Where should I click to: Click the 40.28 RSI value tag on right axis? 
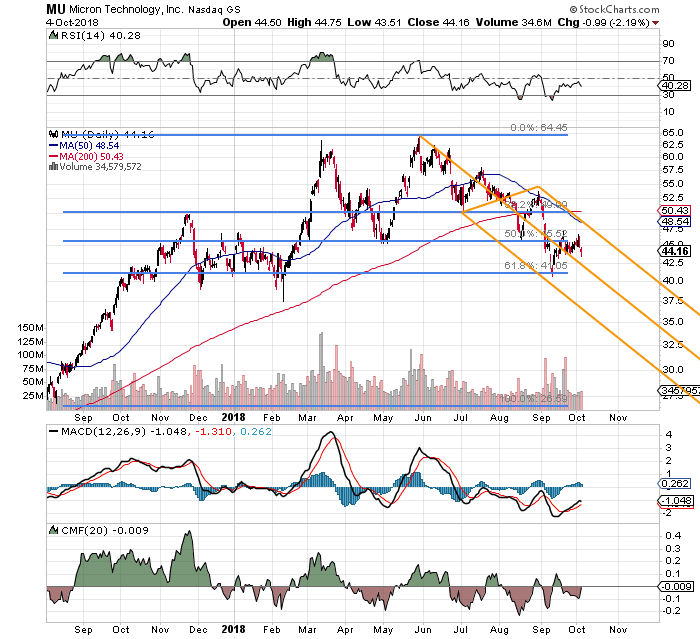pyautogui.click(x=675, y=86)
